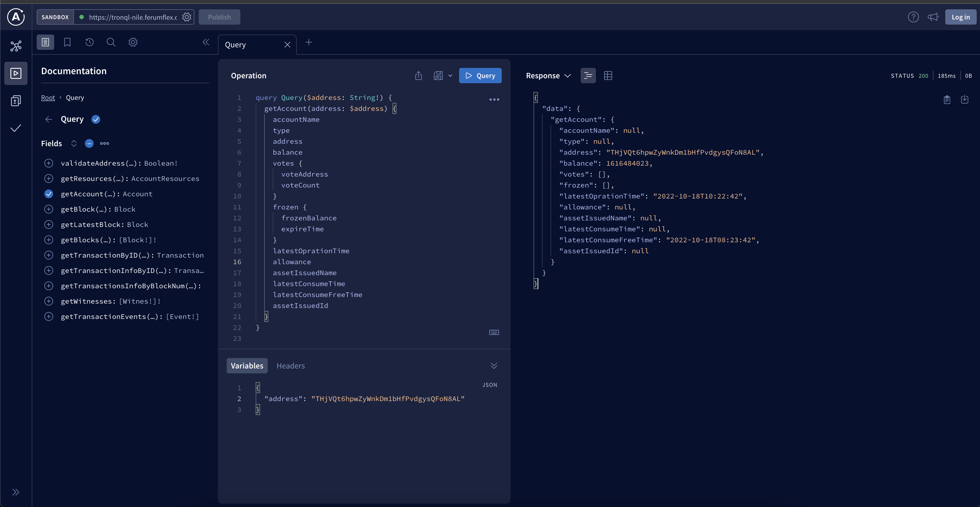This screenshot has height=507, width=980.
Task: Run the operation with Query button
Action: point(480,76)
